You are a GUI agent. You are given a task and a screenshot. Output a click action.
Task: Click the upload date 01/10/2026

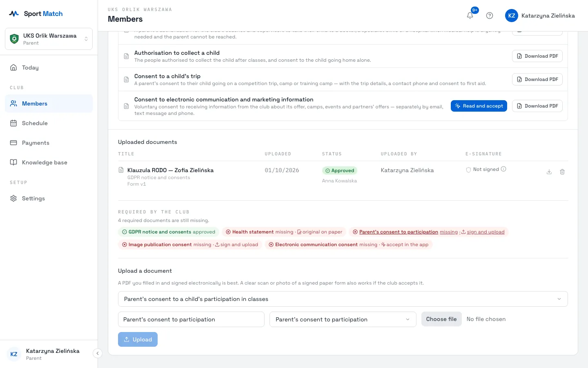[282, 170]
